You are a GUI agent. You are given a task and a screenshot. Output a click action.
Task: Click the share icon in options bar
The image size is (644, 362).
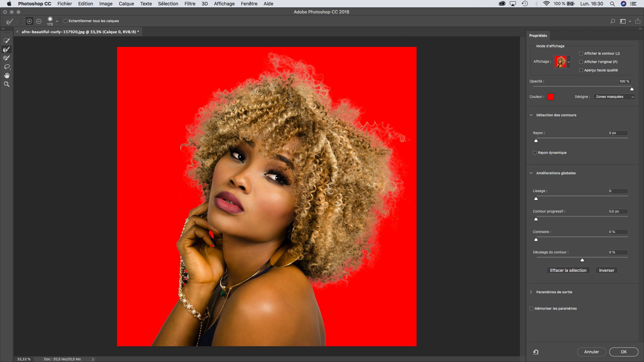click(x=638, y=21)
